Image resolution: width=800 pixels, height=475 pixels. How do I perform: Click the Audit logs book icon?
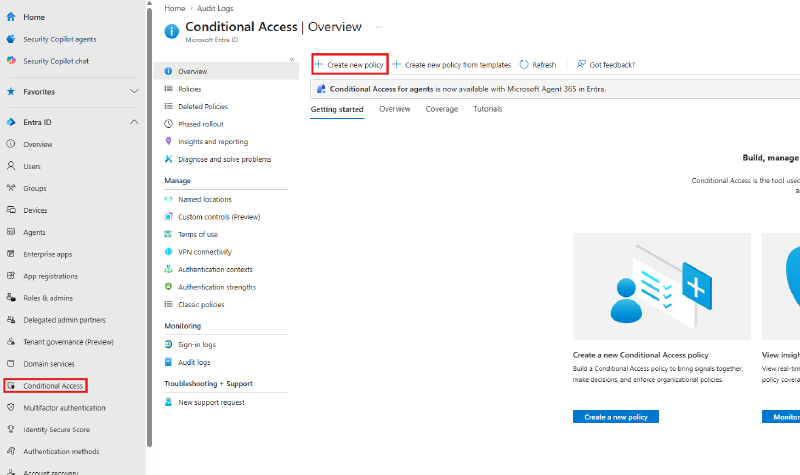pyautogui.click(x=168, y=362)
